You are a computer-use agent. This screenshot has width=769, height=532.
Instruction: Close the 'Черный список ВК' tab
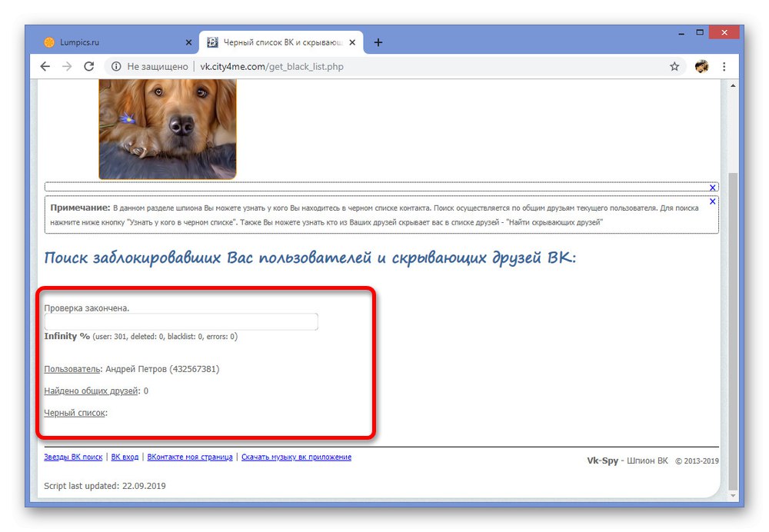point(352,42)
